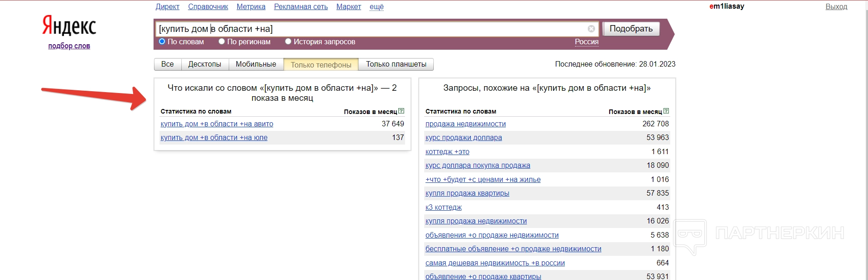Open the 'Директ' service link
868x280 pixels.
pyautogui.click(x=168, y=6)
